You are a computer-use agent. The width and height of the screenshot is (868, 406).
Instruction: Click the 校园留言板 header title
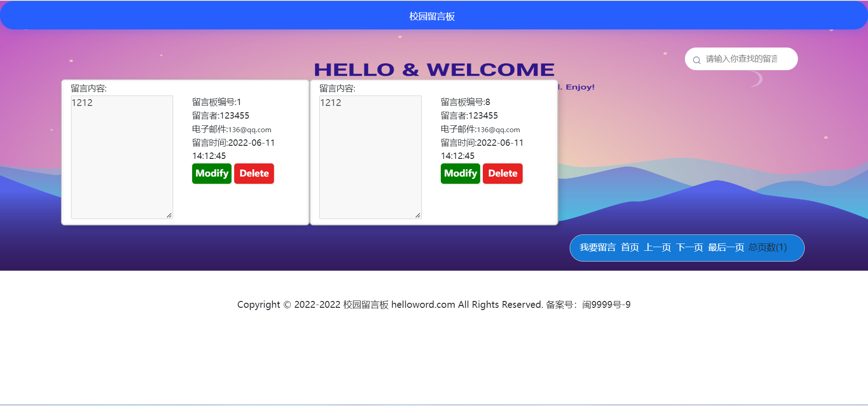tap(432, 16)
